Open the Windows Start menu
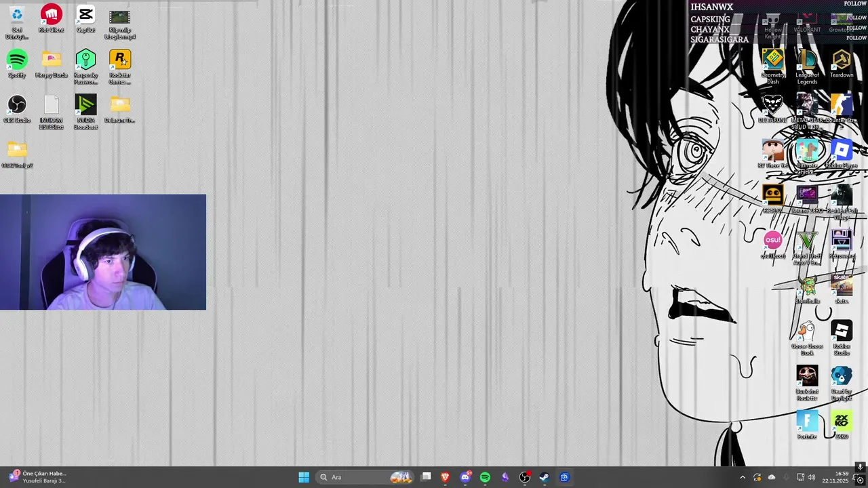This screenshot has height=488, width=868. point(304,477)
